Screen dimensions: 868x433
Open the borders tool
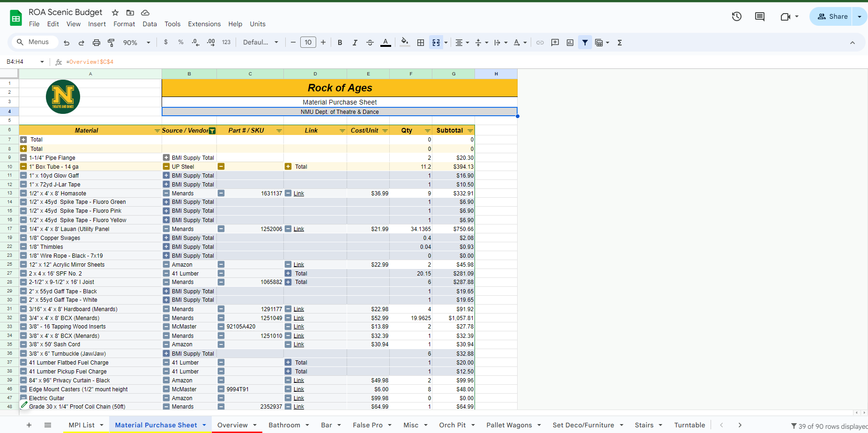pyautogui.click(x=421, y=43)
